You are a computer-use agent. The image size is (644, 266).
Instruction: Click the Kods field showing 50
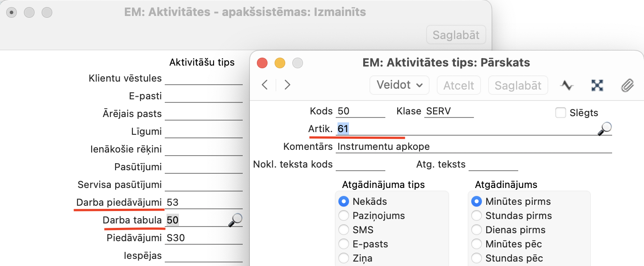[361, 112]
